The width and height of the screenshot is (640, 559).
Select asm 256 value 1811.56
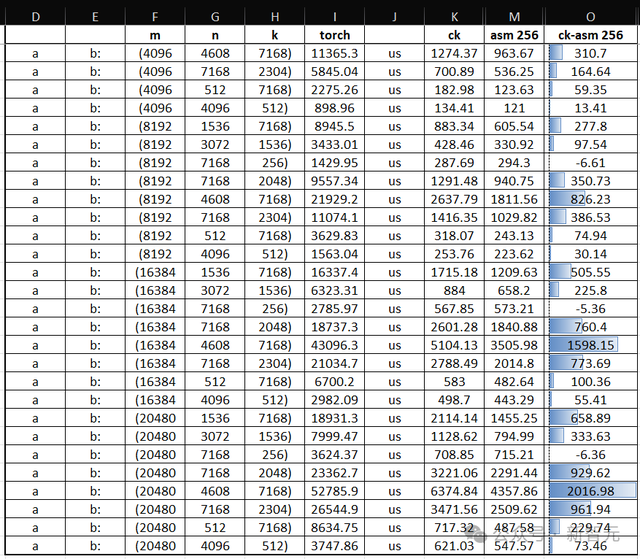point(514,199)
